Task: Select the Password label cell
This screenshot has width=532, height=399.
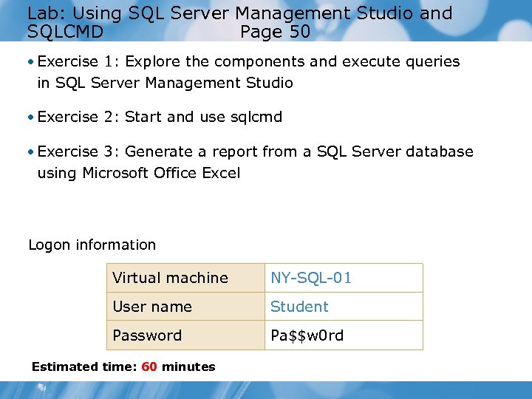Action: tap(147, 335)
